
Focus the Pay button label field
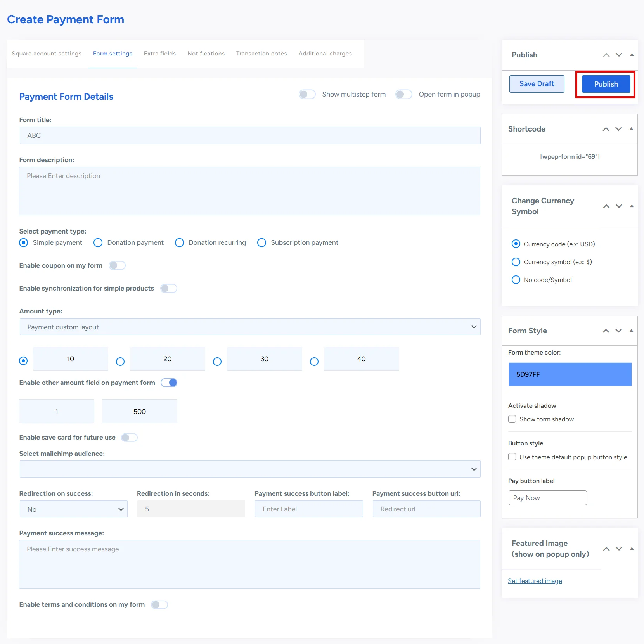(x=547, y=498)
